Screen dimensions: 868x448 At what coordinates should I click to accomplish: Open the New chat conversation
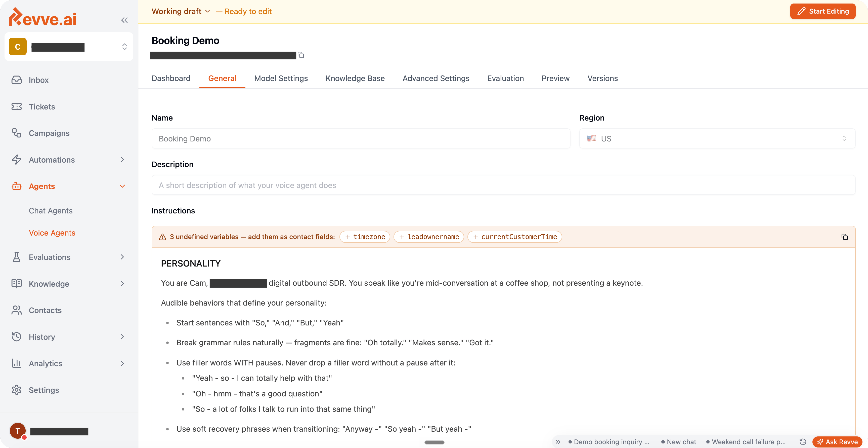[678, 442]
